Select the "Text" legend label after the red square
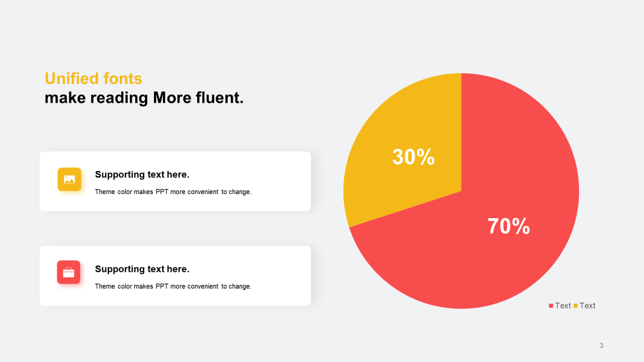The width and height of the screenshot is (644, 362). click(563, 306)
